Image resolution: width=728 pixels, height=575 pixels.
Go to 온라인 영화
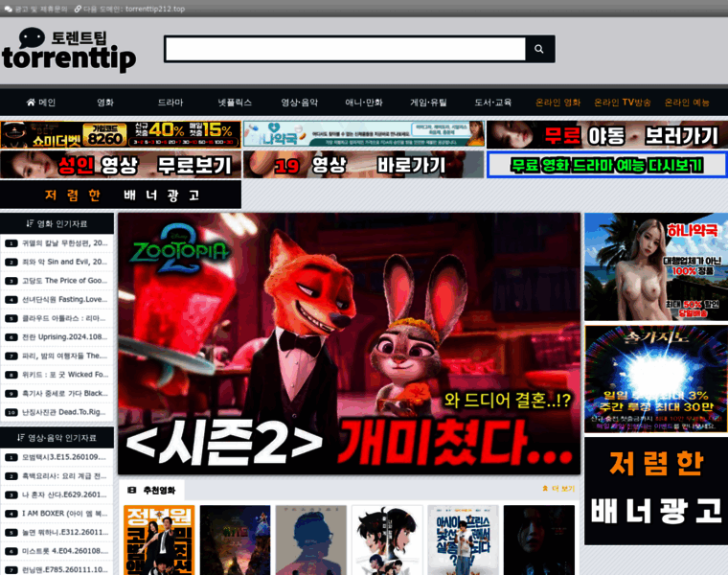coord(558,103)
